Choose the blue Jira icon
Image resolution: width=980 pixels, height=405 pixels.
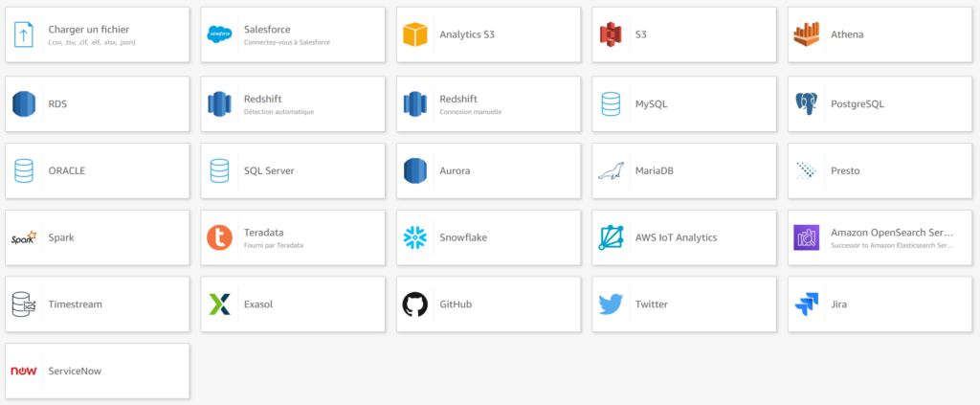pos(806,304)
